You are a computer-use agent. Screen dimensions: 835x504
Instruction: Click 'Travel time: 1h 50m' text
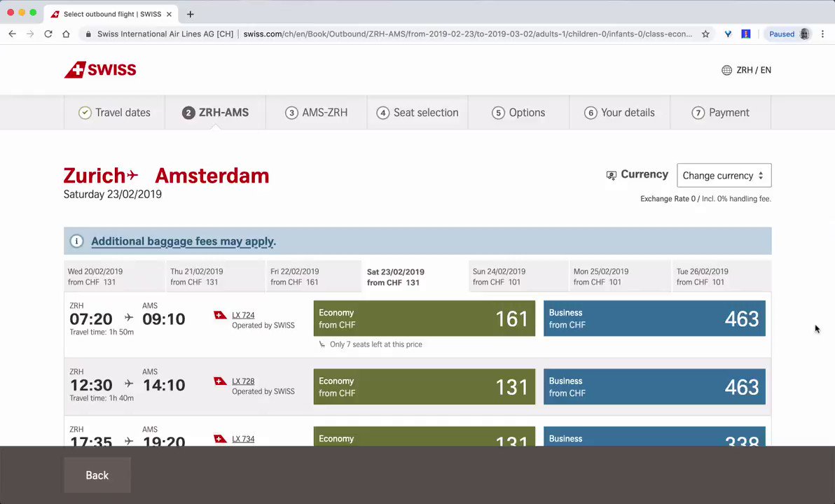(x=102, y=332)
